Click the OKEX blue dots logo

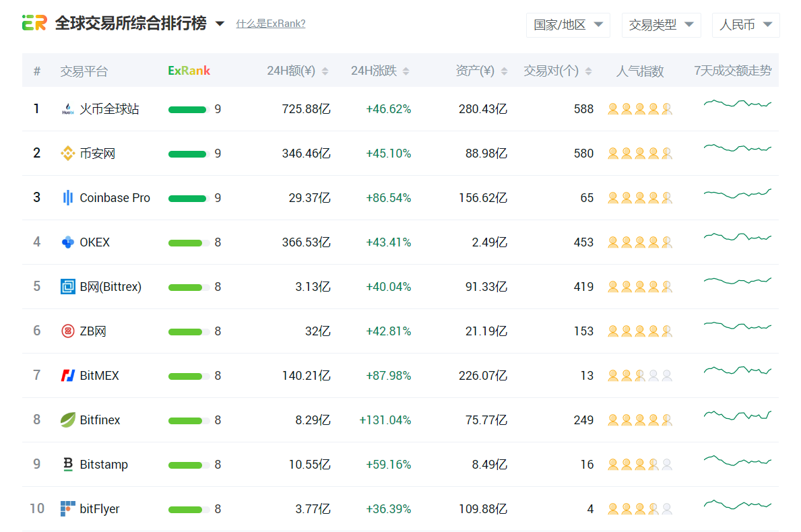pos(67,242)
